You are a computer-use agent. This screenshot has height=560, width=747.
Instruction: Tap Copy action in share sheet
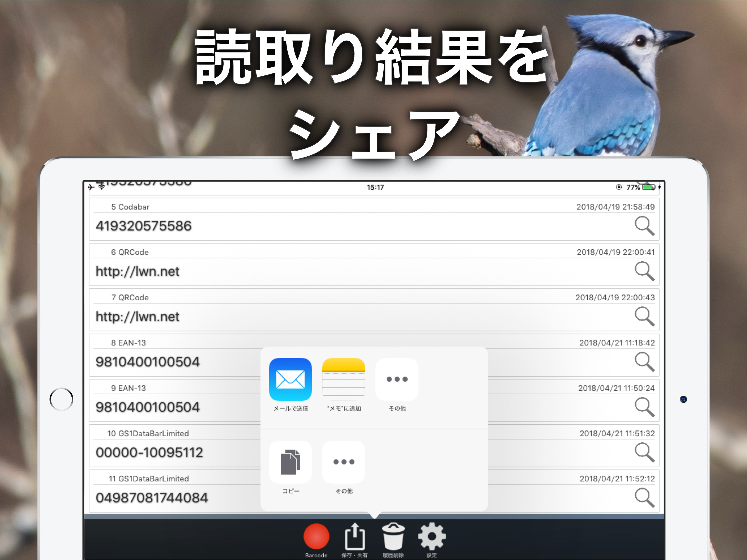(x=290, y=462)
